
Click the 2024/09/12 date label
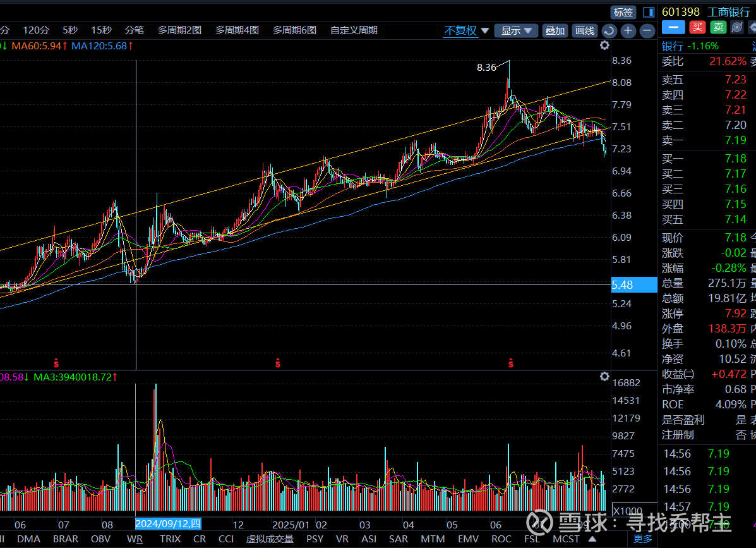pyautogui.click(x=168, y=524)
